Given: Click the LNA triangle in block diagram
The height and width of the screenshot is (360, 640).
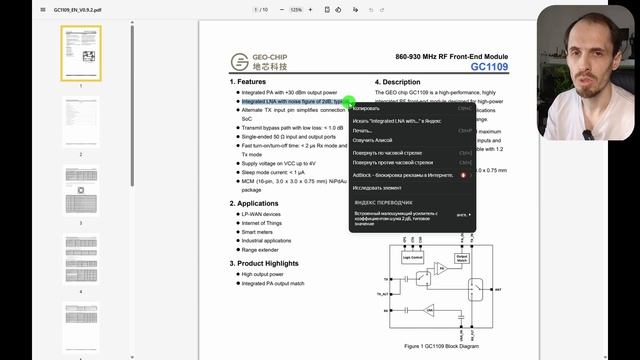Looking at the screenshot, I should [x=429, y=310].
